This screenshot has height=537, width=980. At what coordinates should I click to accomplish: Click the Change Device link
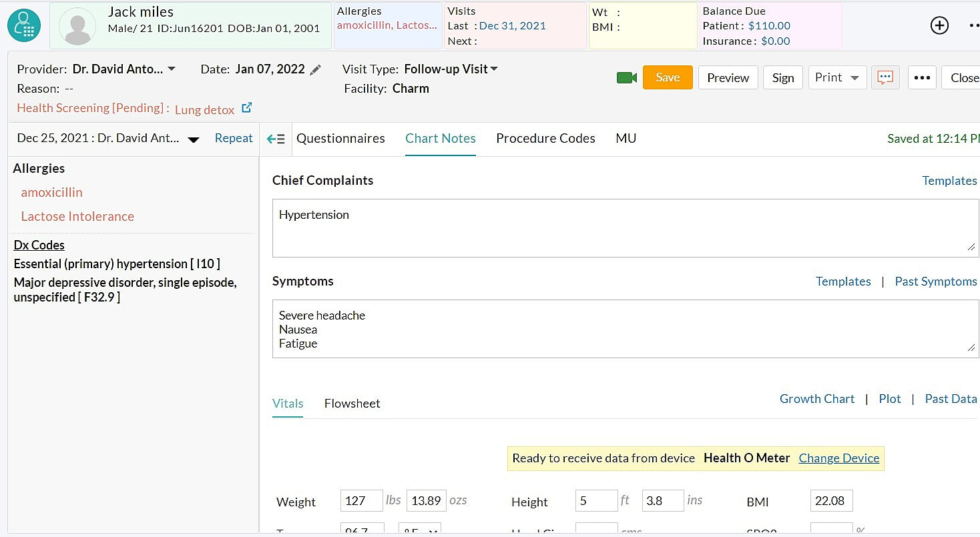pos(838,458)
